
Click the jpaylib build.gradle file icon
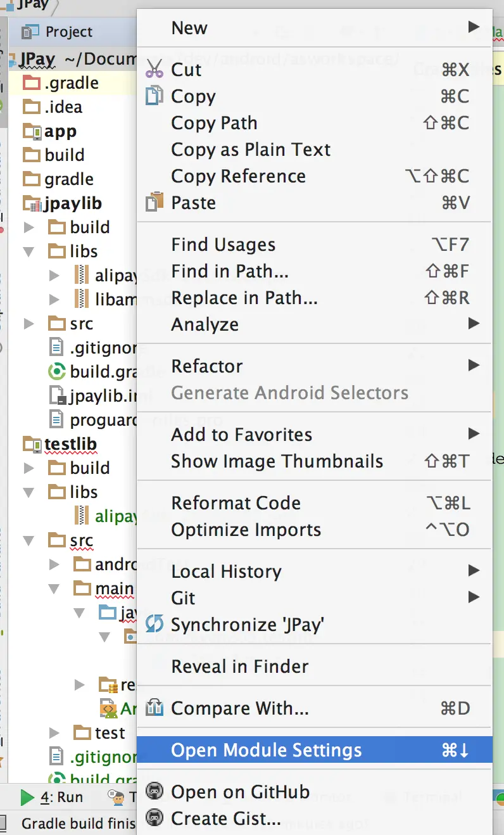point(57,372)
